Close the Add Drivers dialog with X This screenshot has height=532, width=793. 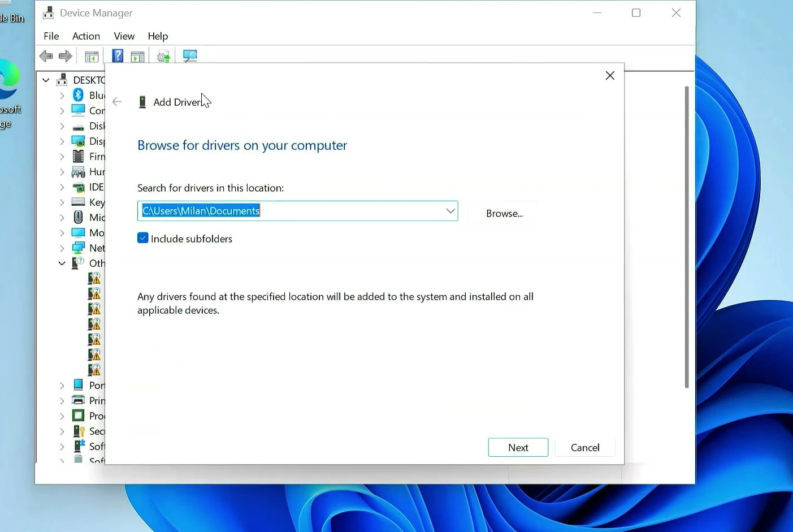610,76
